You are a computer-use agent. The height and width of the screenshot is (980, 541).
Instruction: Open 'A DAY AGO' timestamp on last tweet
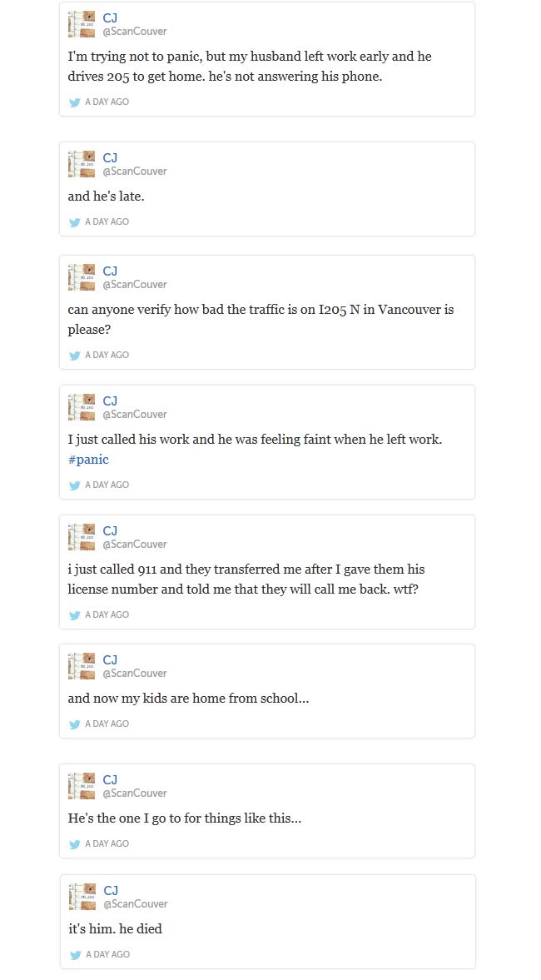107,955
